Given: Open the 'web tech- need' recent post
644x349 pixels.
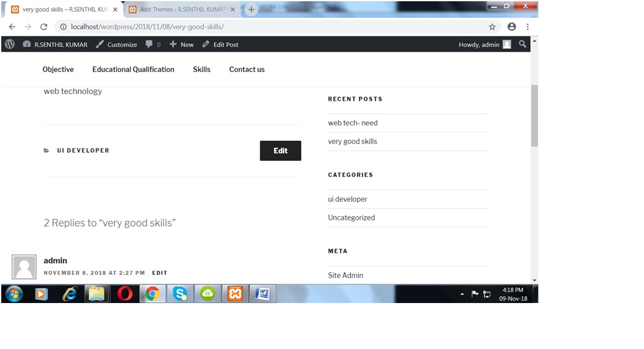Looking at the screenshot, I should tap(352, 123).
